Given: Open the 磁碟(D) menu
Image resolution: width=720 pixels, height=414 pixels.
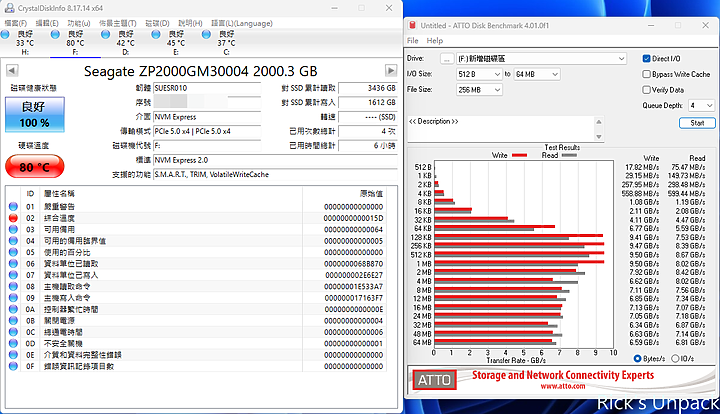Looking at the screenshot, I should click(157, 23).
